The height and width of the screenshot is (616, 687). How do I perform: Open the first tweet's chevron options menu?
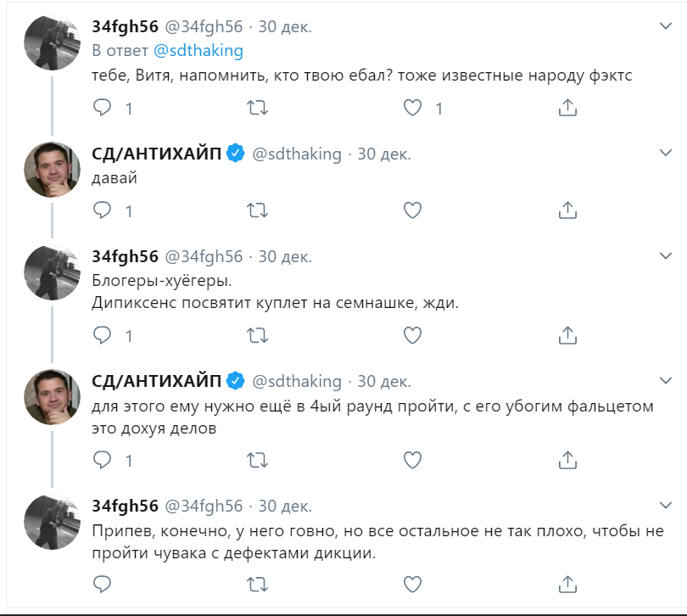(667, 26)
